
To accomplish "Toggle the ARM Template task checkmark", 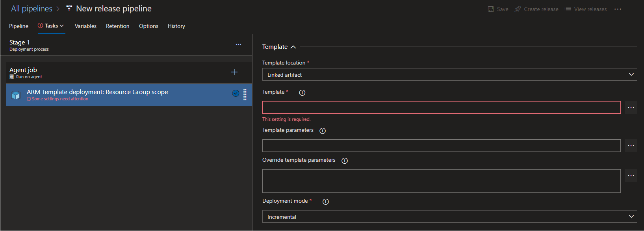I will click(x=236, y=93).
